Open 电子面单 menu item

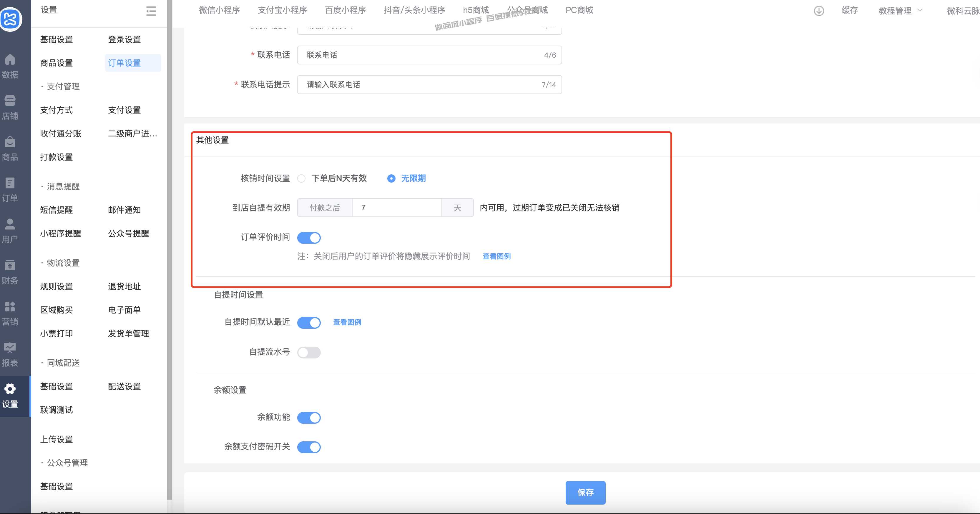[x=124, y=310]
